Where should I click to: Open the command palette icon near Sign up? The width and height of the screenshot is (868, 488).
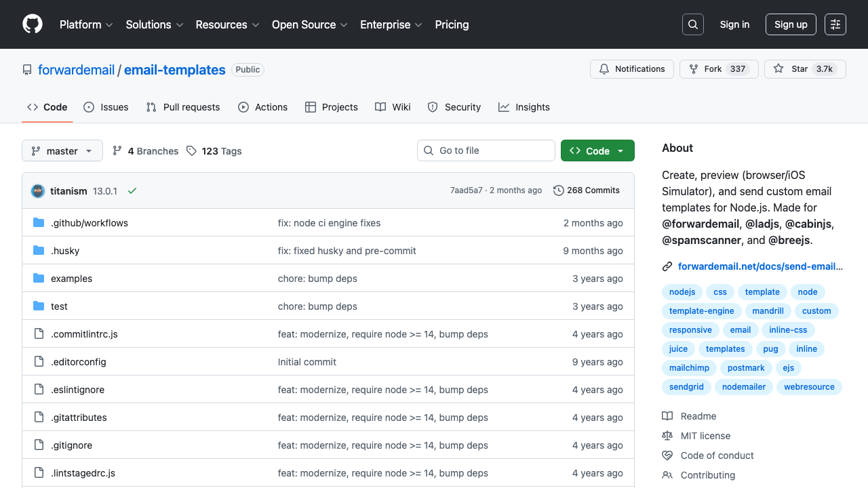click(835, 24)
